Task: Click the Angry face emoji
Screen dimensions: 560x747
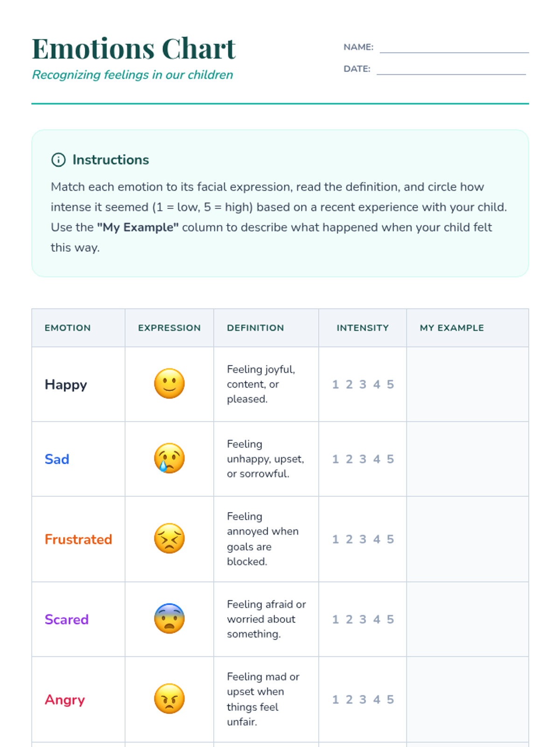Action: click(169, 699)
